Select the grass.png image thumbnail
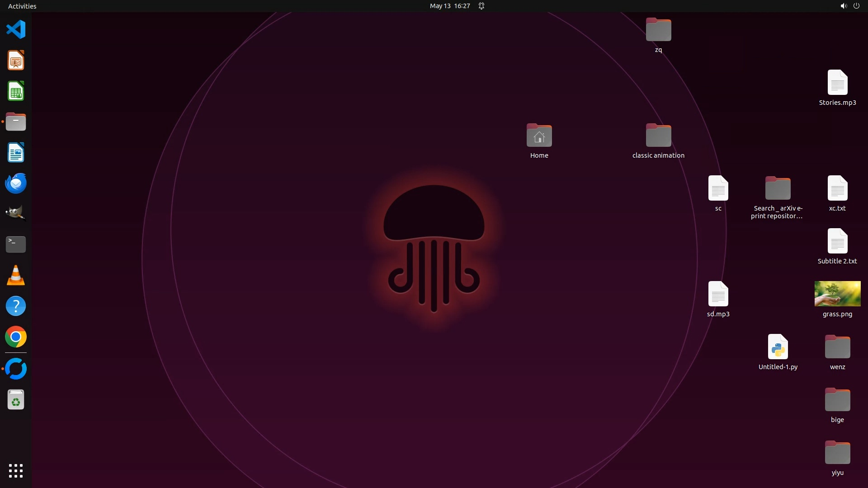Viewport: 868px width, 488px height. pos(837,294)
